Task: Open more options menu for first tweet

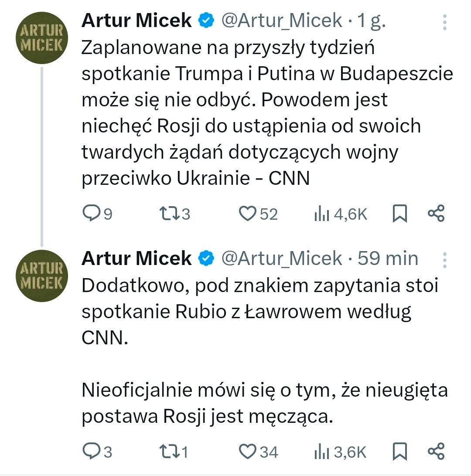Action: click(444, 23)
